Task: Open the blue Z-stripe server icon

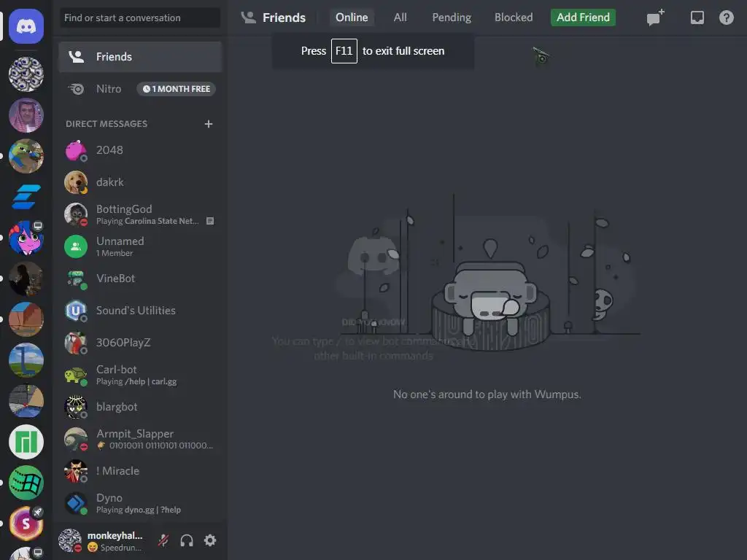Action: [26, 197]
